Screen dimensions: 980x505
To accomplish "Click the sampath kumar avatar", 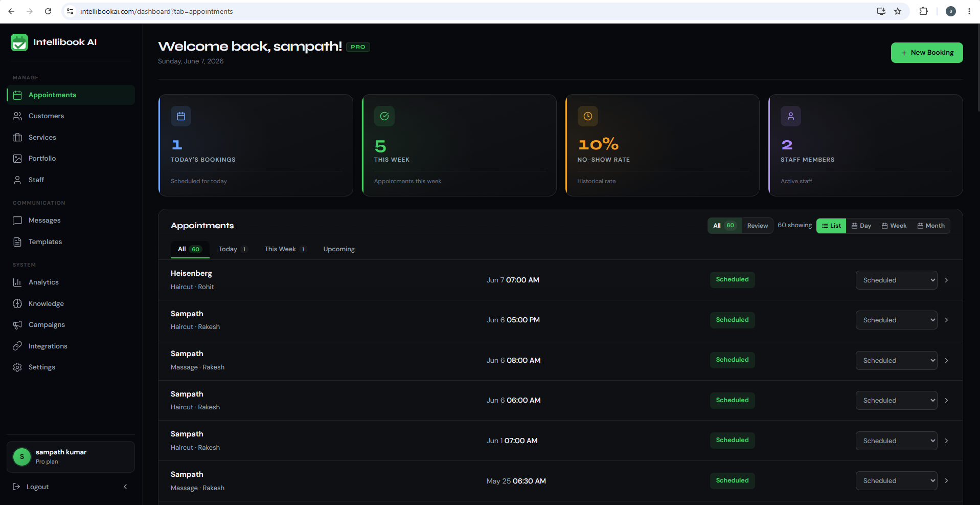I will (x=22, y=456).
